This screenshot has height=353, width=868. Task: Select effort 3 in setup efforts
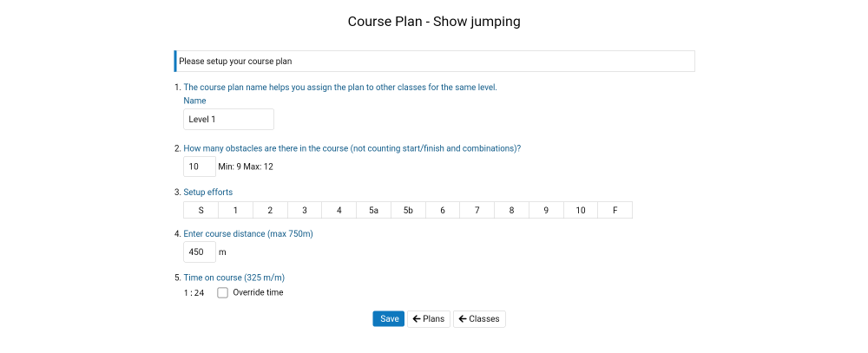click(x=305, y=211)
